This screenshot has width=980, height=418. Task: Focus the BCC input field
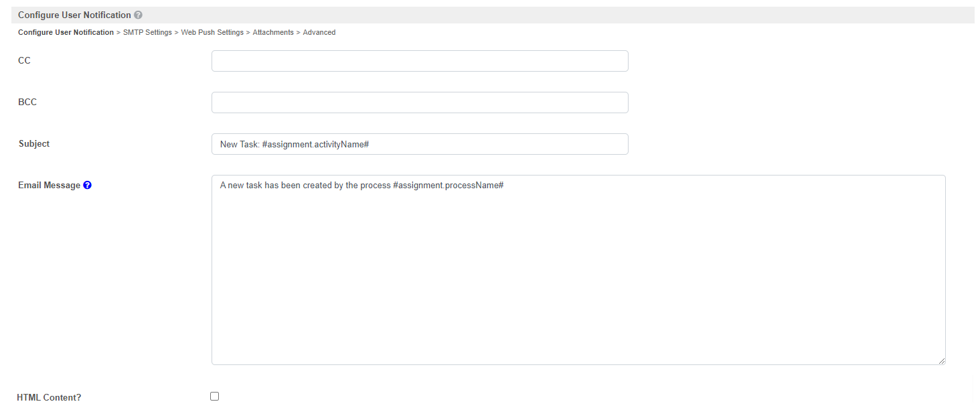(420, 102)
